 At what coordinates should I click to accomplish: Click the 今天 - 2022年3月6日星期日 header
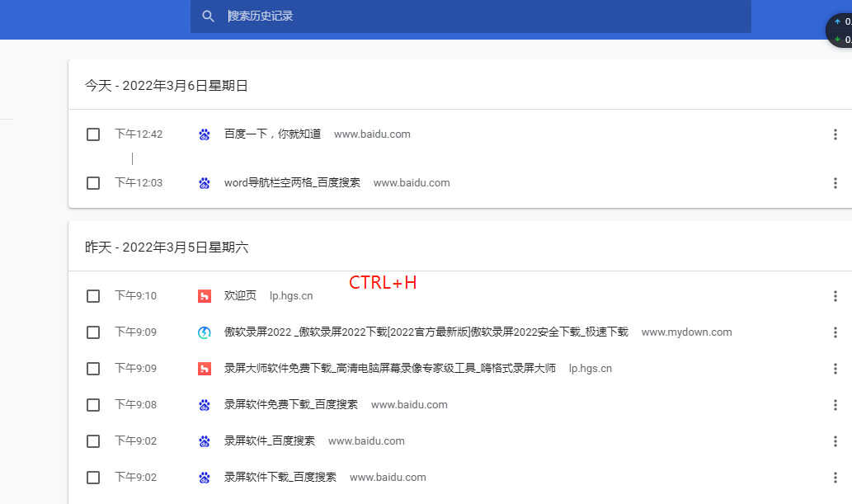167,86
